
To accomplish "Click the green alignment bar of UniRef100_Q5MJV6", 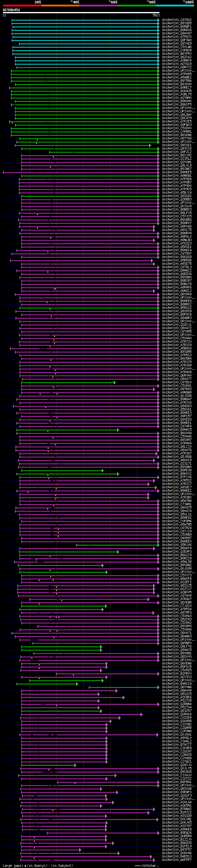I will [117, 545].
